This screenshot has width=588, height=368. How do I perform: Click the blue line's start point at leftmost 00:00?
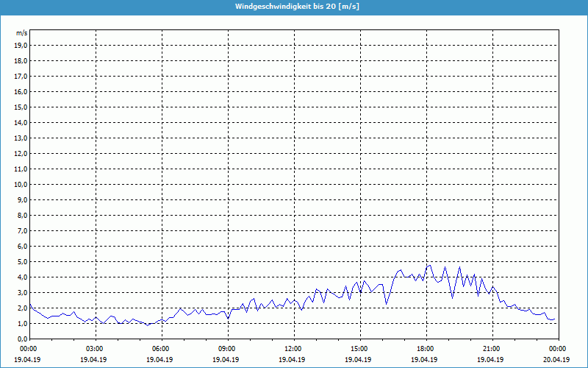[29, 305]
